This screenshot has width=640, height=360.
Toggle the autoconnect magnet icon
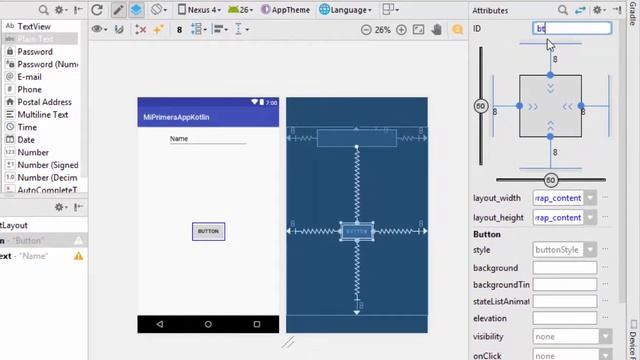(119, 29)
